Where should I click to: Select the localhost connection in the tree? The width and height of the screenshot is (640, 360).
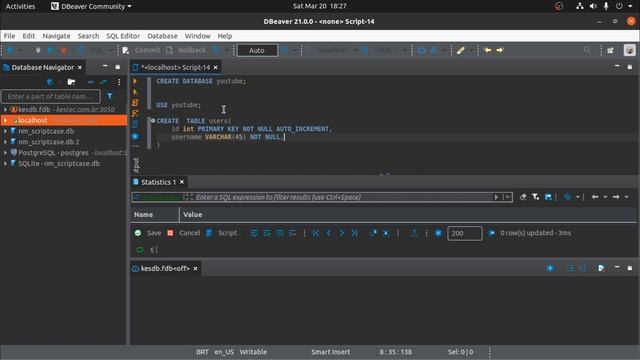64,120
